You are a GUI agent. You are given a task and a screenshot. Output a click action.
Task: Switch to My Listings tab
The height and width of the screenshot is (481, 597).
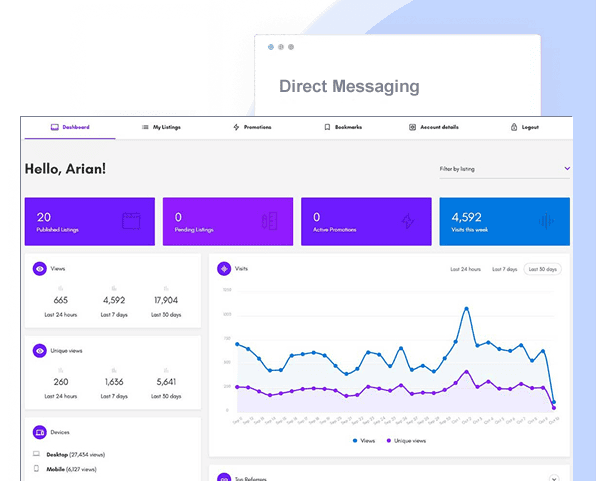point(161,127)
